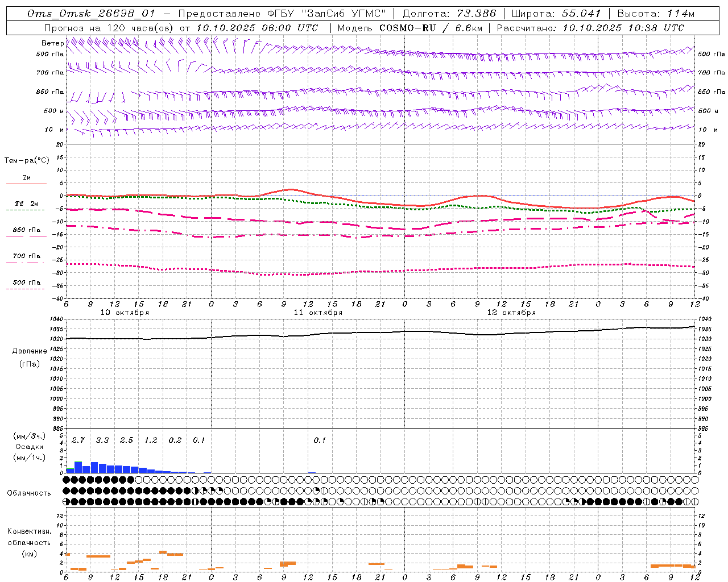
Task: Click the Рассчитано: 10.10.2025 10:38 UTC text
Action: 590,28
